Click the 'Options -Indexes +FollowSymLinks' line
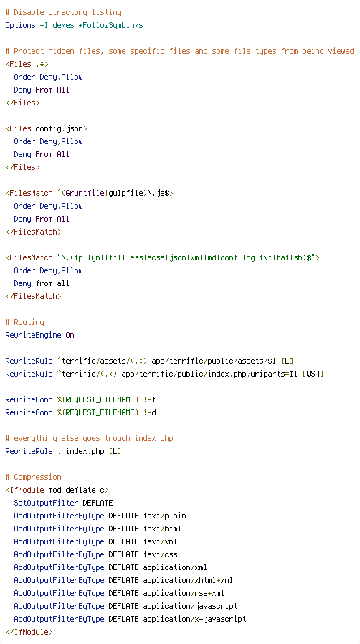 [x=75, y=26]
